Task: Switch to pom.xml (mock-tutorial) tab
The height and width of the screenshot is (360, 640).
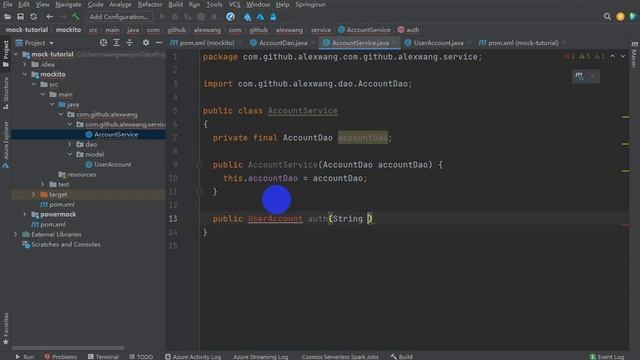Action: (523, 43)
